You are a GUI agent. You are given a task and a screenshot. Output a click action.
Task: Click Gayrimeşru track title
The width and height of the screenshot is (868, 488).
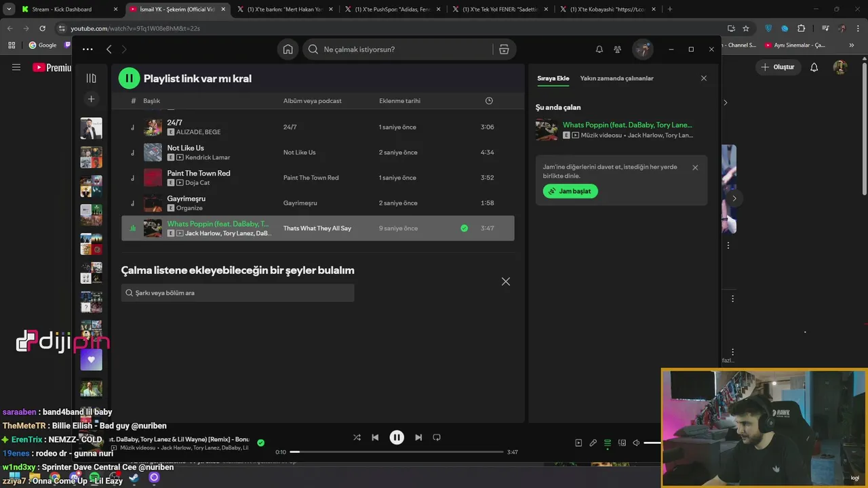tap(186, 199)
